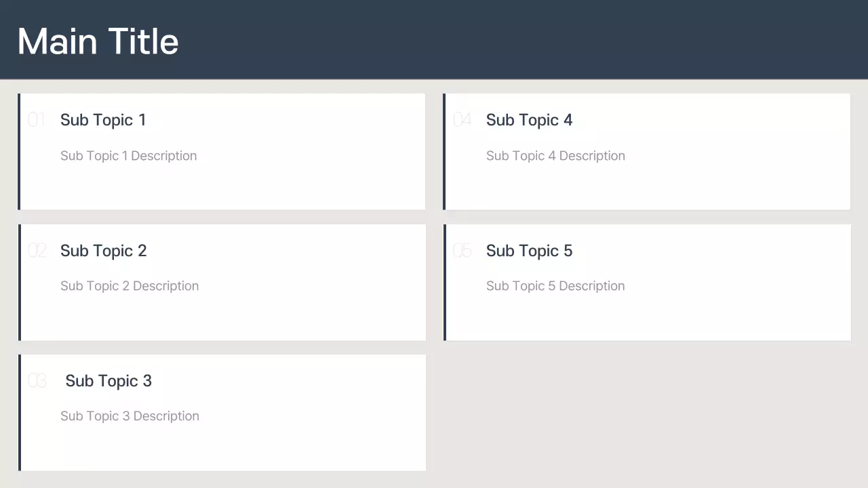Select the Sub Topic 4 Description text

[555, 156]
